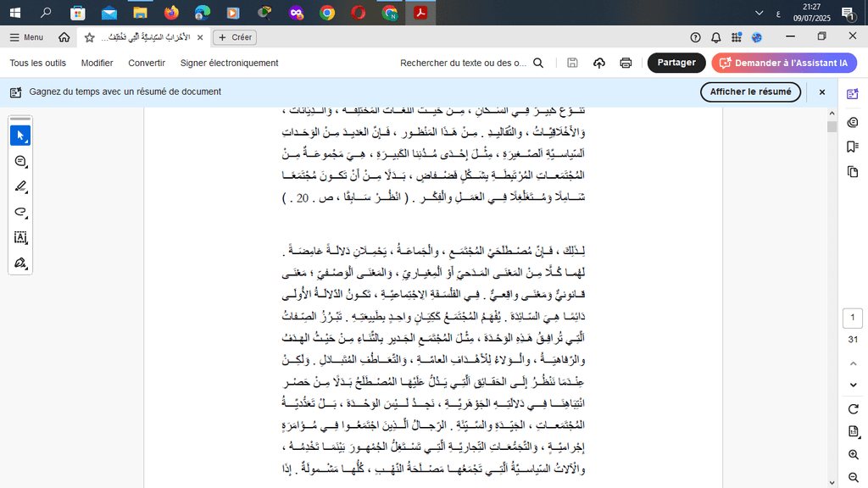Open Microsoft Store from taskbar

(x=77, y=12)
